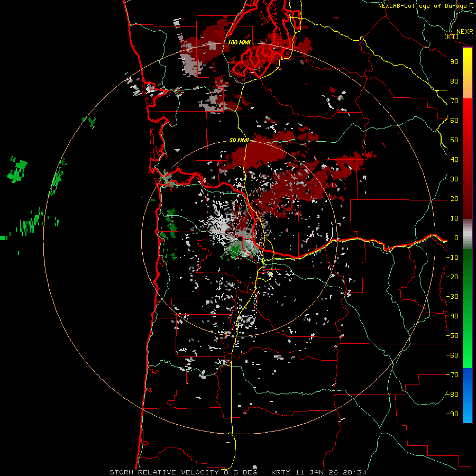The image size is (476, 476).
Task: Click the -80 value on velocity scale
Action: pyautogui.click(x=452, y=395)
